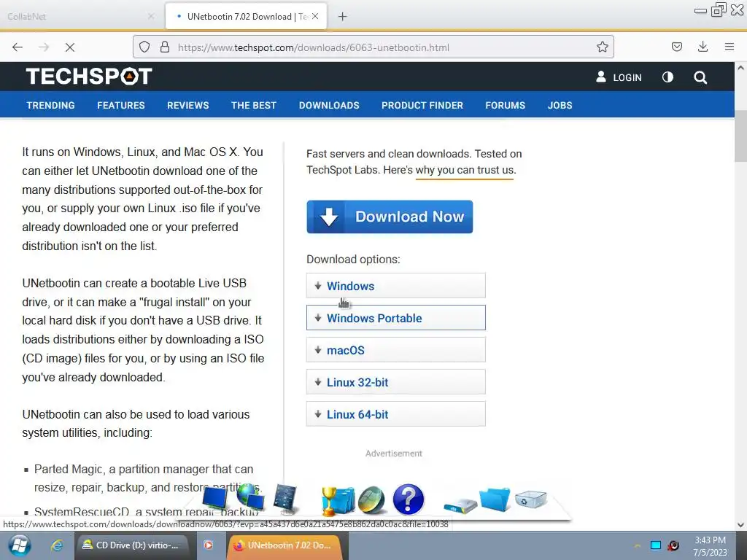Open the recycle bin icon in the dock

point(531,499)
